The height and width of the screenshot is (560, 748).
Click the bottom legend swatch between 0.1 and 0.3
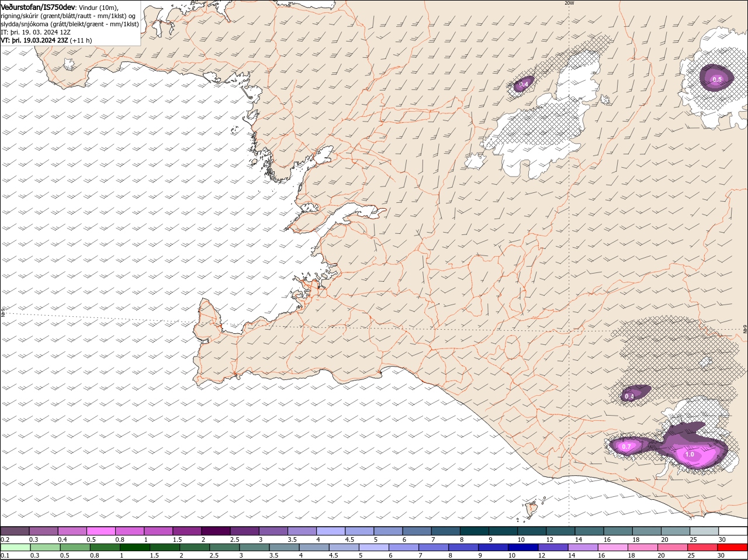click(x=16, y=547)
